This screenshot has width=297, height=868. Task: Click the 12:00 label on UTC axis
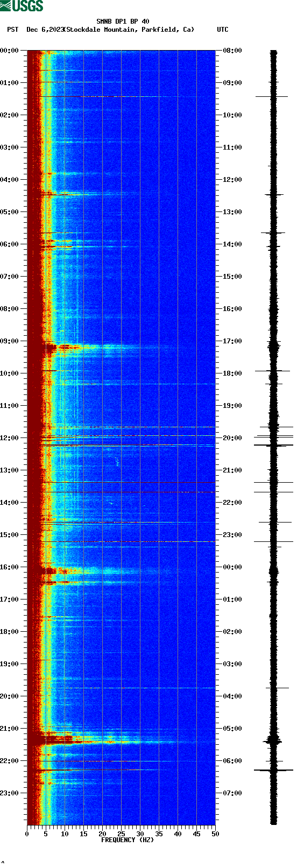pyautogui.click(x=232, y=180)
